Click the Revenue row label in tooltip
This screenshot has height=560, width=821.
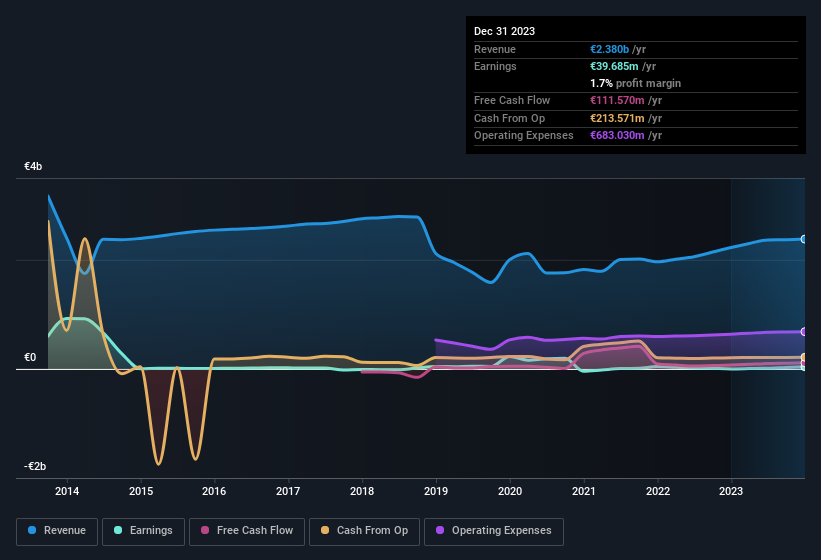(495, 49)
